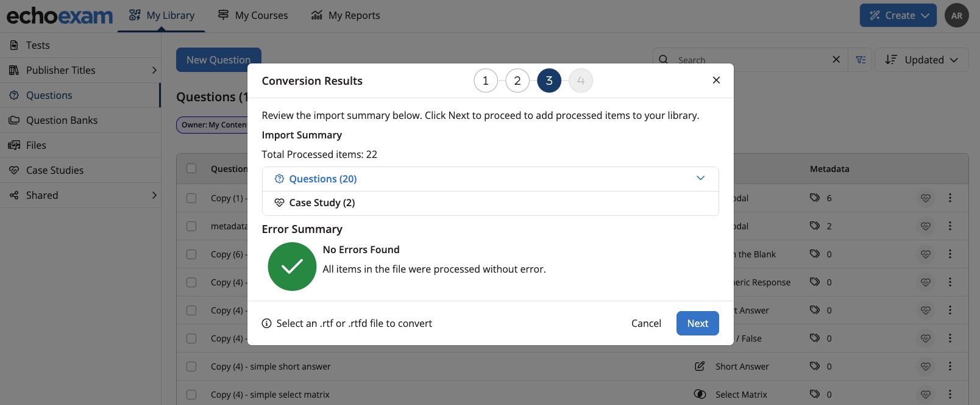The height and width of the screenshot is (405, 980).
Task: Click the 'Copy (4) - simple short answer' question title
Action: [271, 367]
